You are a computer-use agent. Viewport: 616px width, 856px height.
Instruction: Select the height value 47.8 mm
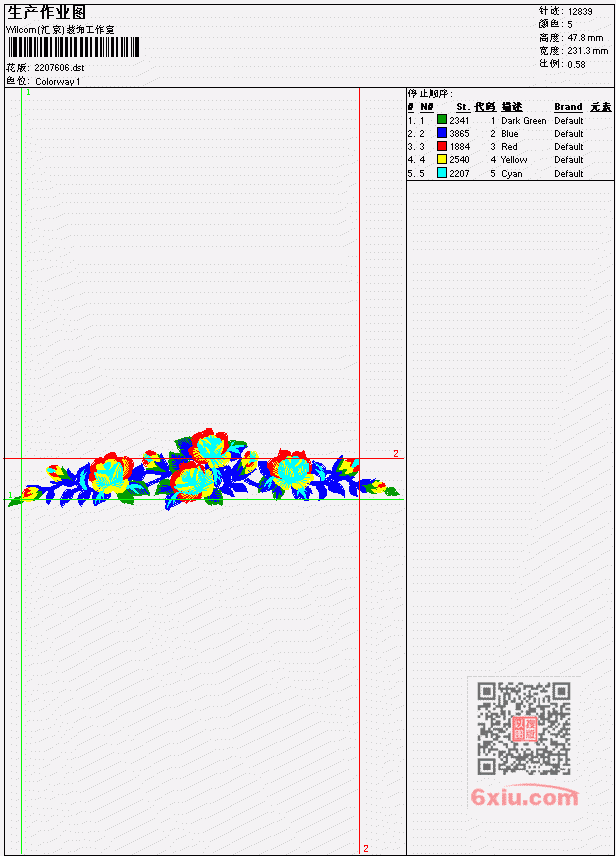tap(585, 38)
